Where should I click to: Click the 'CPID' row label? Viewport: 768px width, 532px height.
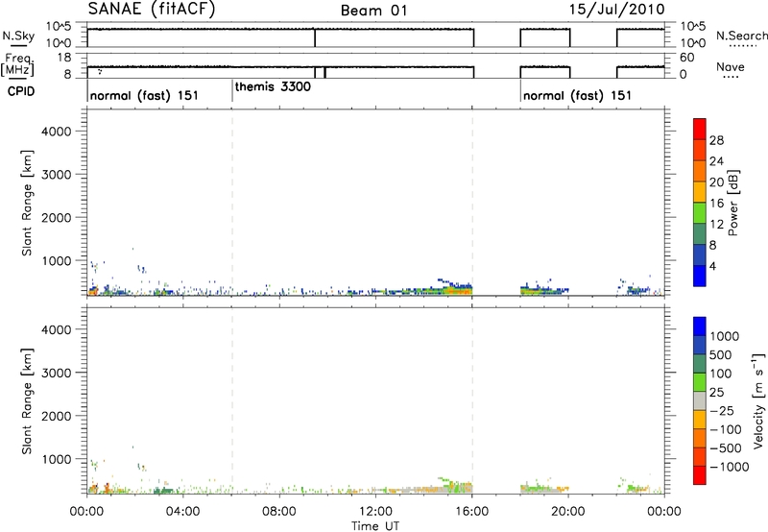click(x=21, y=91)
